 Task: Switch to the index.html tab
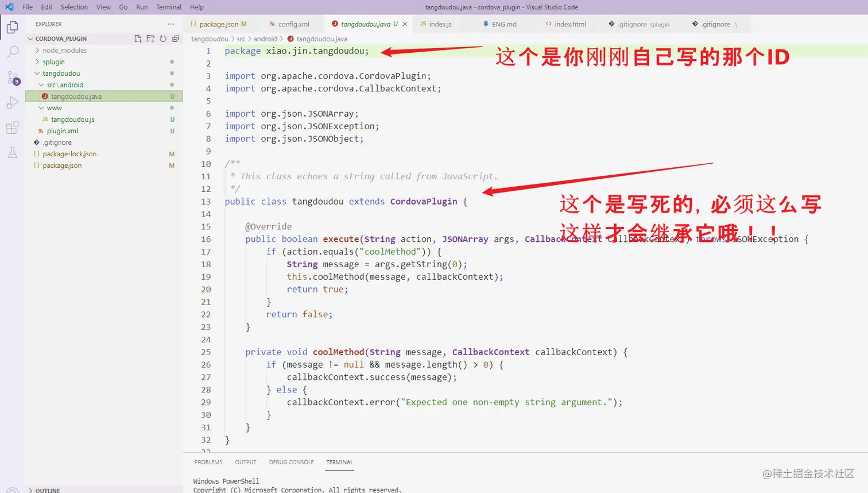tap(569, 24)
